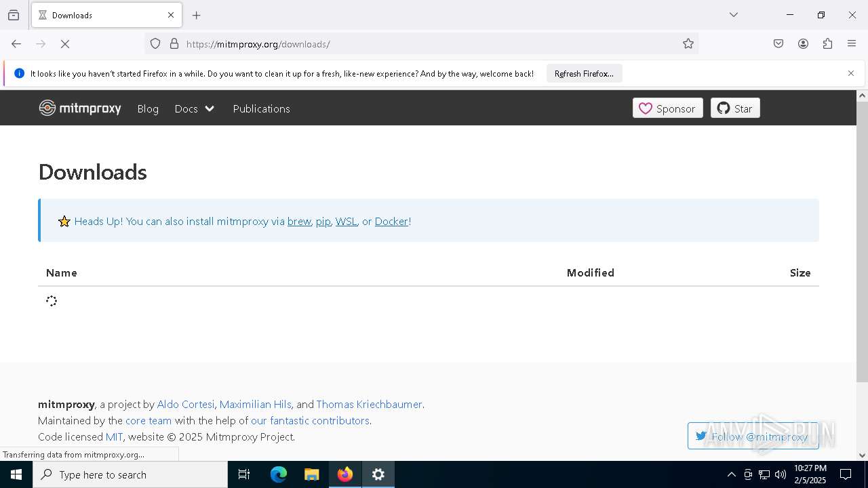The width and height of the screenshot is (868, 488).
Task: Follow the pip install link
Action: click(323, 222)
